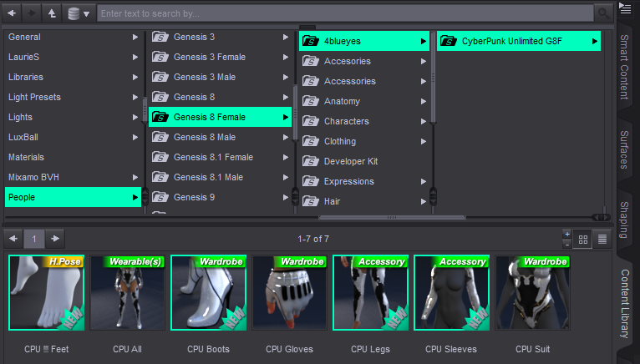The image size is (640, 364).
Task: Select the CPU Sleeves accessory thumbnail
Action: point(451,292)
